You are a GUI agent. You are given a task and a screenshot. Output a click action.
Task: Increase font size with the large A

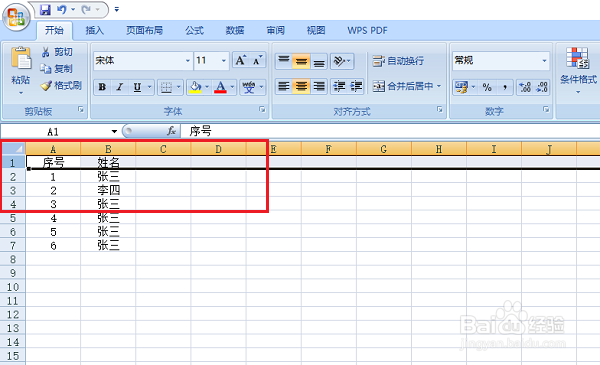coord(241,60)
